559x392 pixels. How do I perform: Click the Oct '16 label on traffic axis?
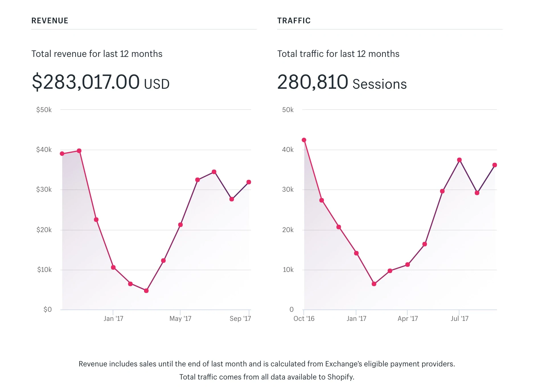304,319
